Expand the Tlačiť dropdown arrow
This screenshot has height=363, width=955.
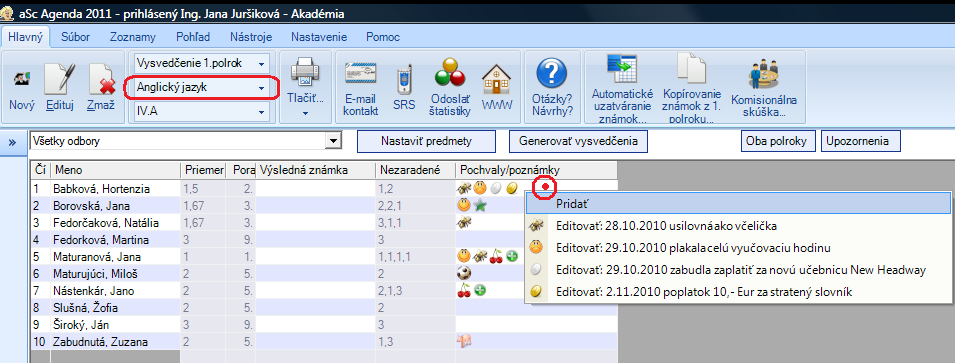(305, 113)
